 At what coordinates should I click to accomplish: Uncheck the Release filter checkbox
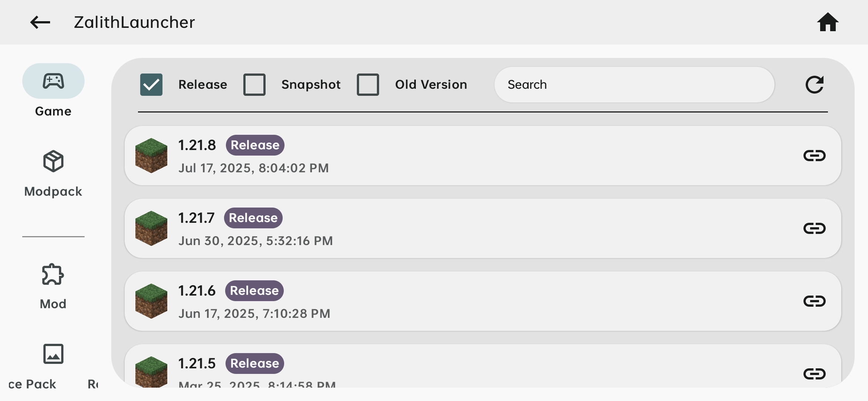pos(151,84)
